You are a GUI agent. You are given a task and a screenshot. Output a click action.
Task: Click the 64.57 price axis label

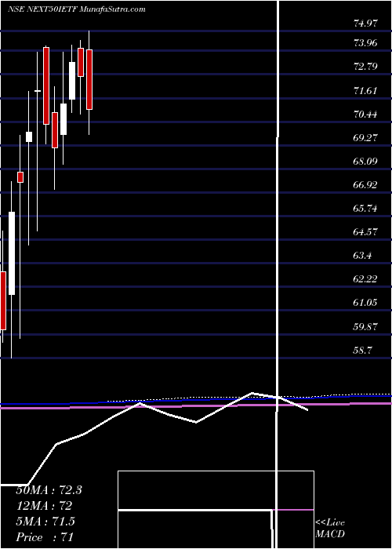click(365, 232)
